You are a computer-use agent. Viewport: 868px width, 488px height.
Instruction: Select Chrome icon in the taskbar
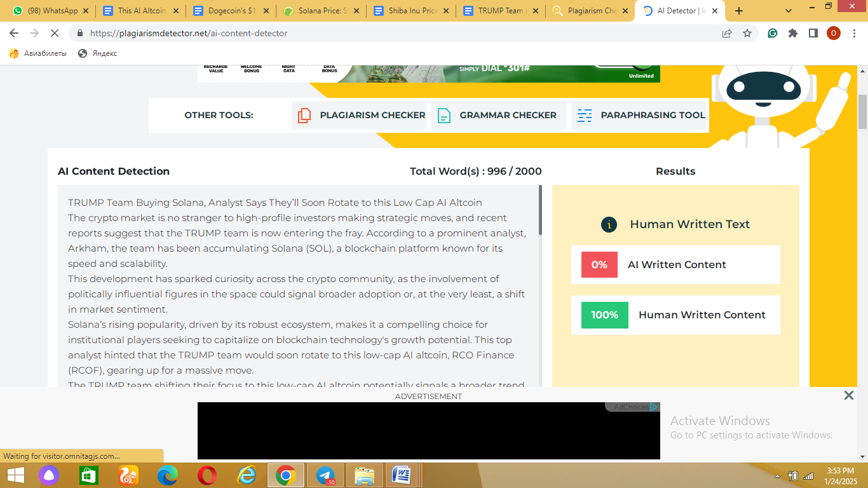coord(286,475)
